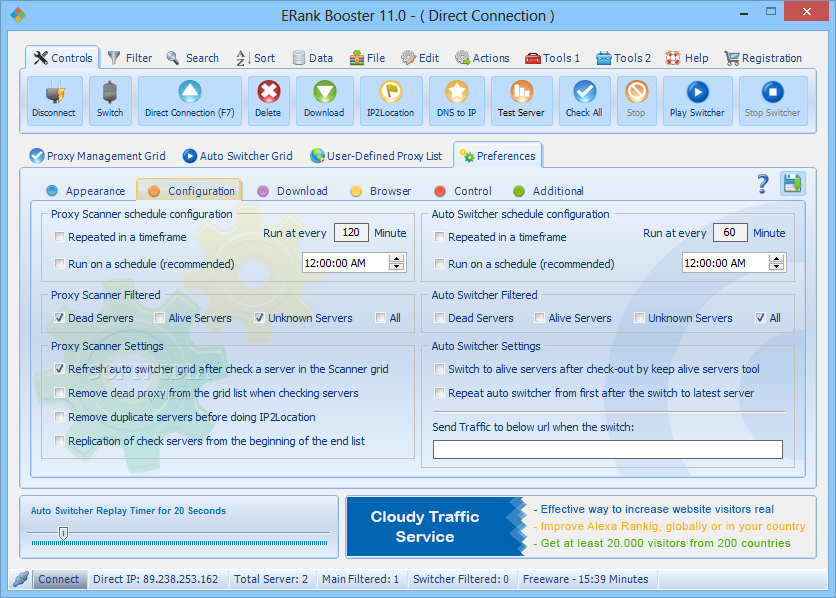The height and width of the screenshot is (598, 836).
Task: Click Auto Switcher 60 minute field
Action: [x=730, y=232]
